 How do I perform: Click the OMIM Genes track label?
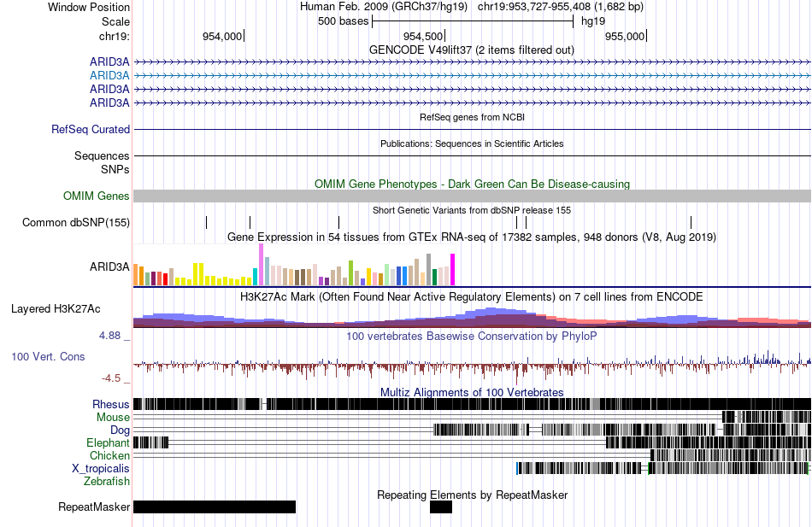tap(97, 196)
